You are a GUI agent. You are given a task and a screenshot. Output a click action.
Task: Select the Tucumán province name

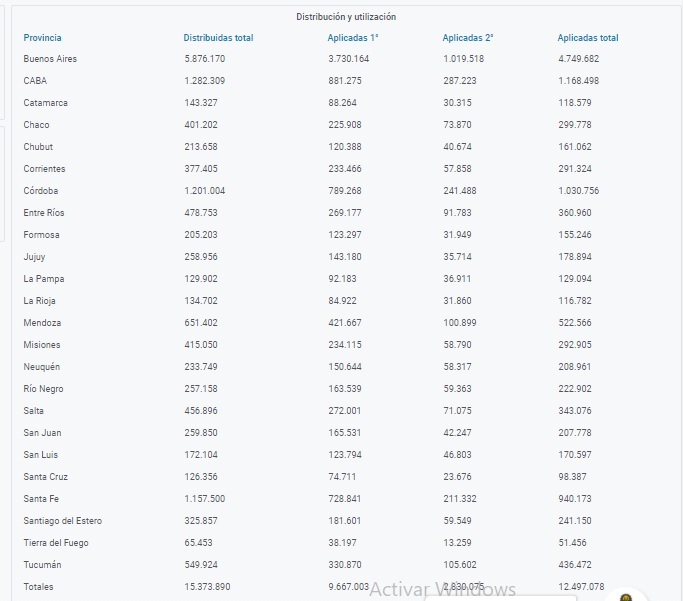(x=42, y=565)
